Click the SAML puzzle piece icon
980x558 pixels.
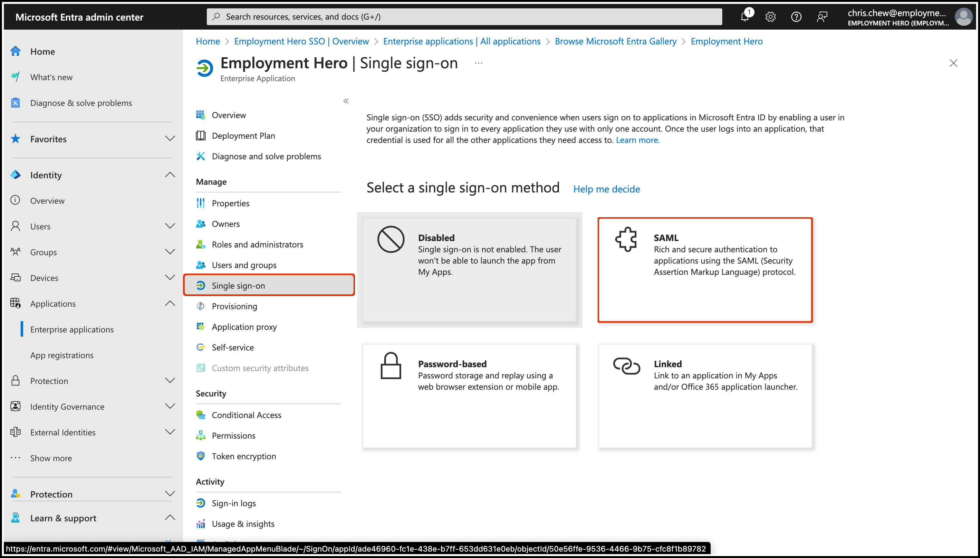point(626,239)
